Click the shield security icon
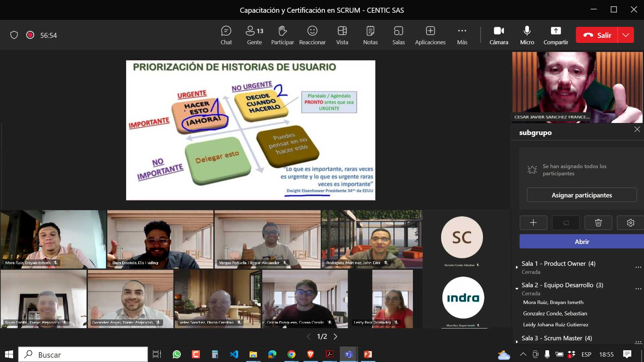This screenshot has width=644, height=362. 14,35
